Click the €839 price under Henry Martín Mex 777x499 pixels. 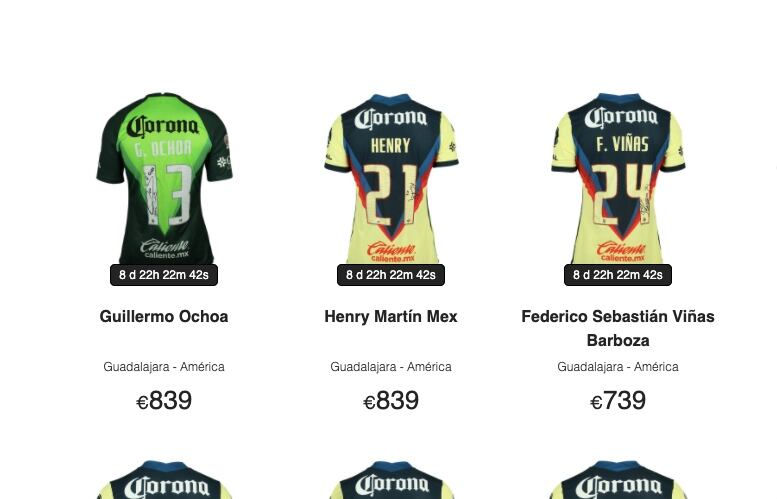click(391, 400)
